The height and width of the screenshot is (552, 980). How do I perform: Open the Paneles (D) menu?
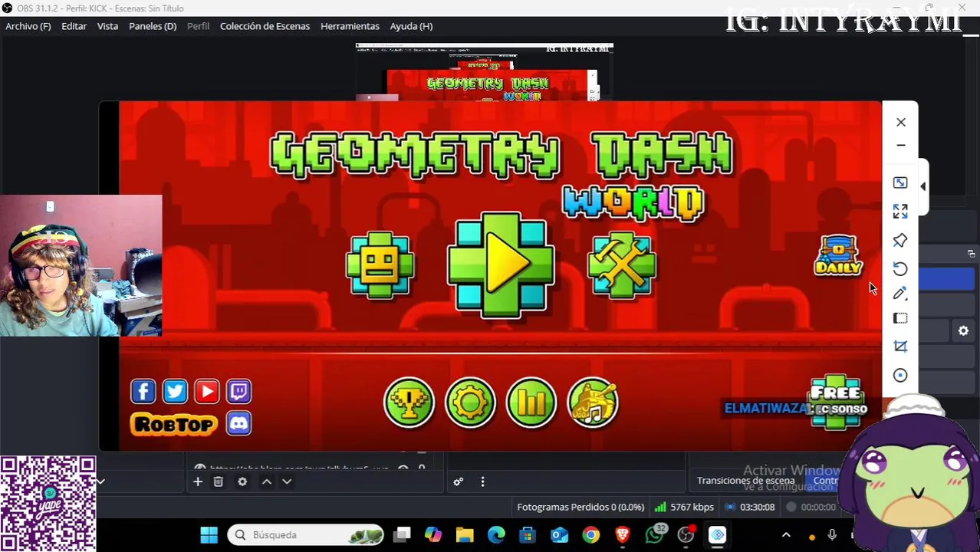click(x=153, y=26)
